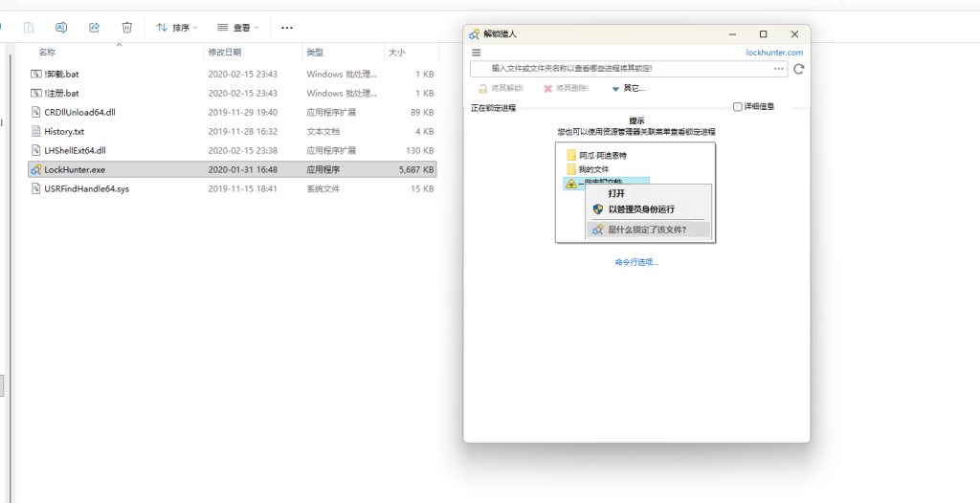Click the size value 89 KB

pos(422,113)
